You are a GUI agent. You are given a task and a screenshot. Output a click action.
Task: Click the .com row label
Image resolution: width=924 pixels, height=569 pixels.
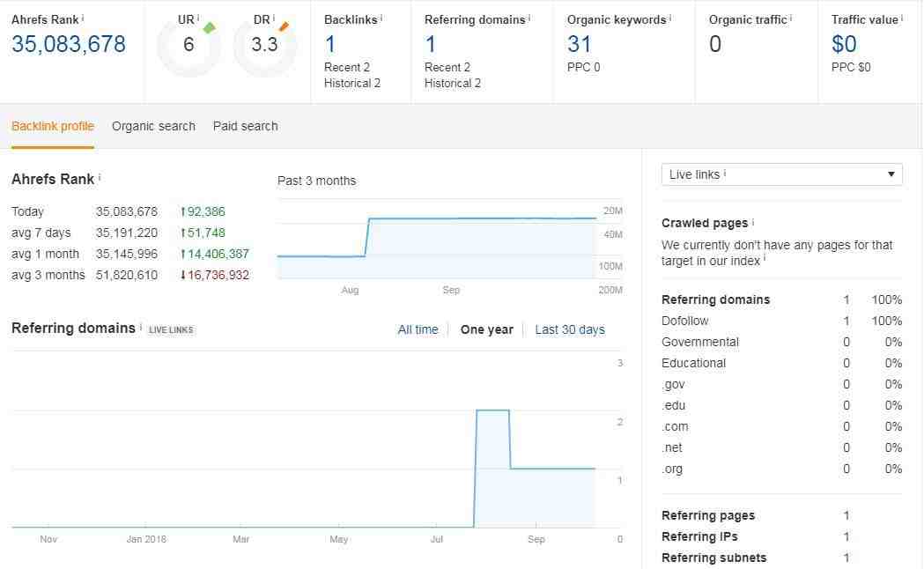675,427
